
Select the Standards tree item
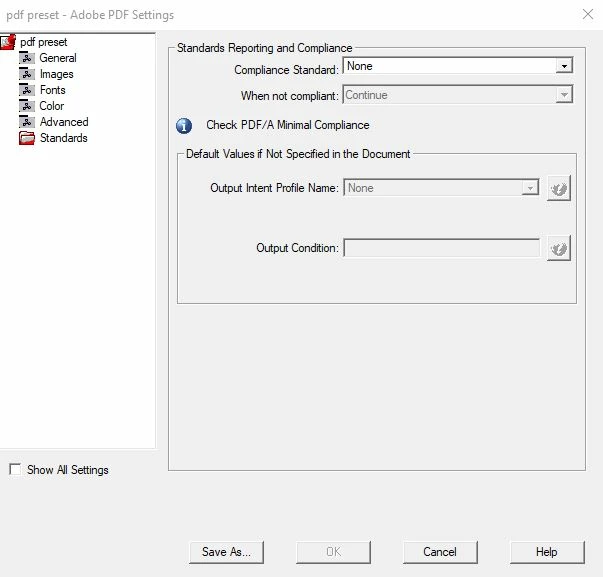pyautogui.click(x=63, y=138)
